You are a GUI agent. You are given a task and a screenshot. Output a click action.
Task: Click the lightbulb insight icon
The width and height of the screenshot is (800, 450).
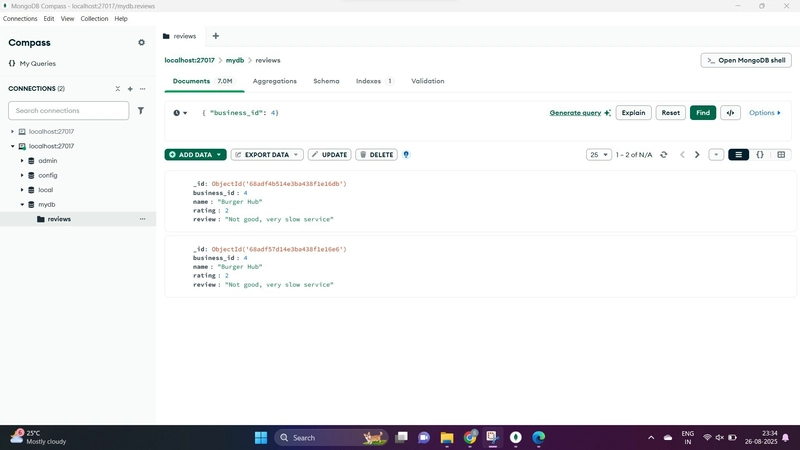click(x=406, y=155)
